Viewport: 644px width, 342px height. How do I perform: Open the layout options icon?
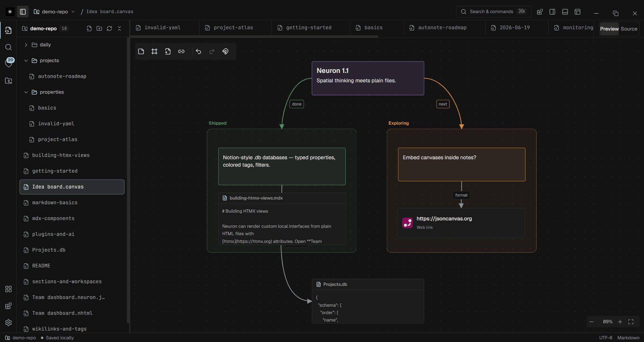(x=578, y=12)
